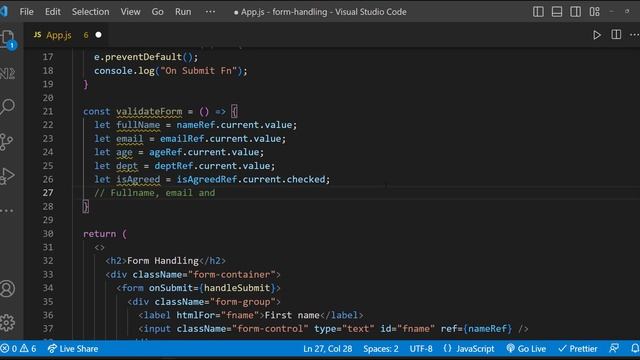Click the VS Code logo icon
Screen dimensions: 640x360
[x=4, y=11]
